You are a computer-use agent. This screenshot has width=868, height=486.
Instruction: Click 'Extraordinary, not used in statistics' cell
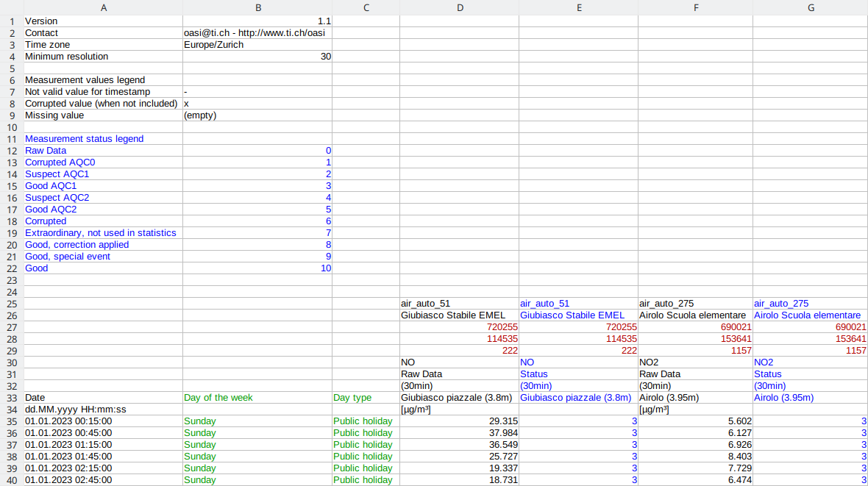[103, 233]
